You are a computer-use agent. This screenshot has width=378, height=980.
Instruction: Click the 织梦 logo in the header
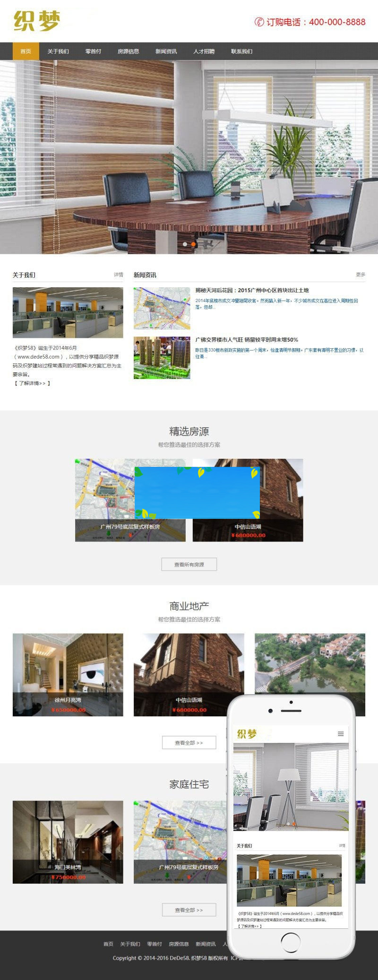pos(37,21)
